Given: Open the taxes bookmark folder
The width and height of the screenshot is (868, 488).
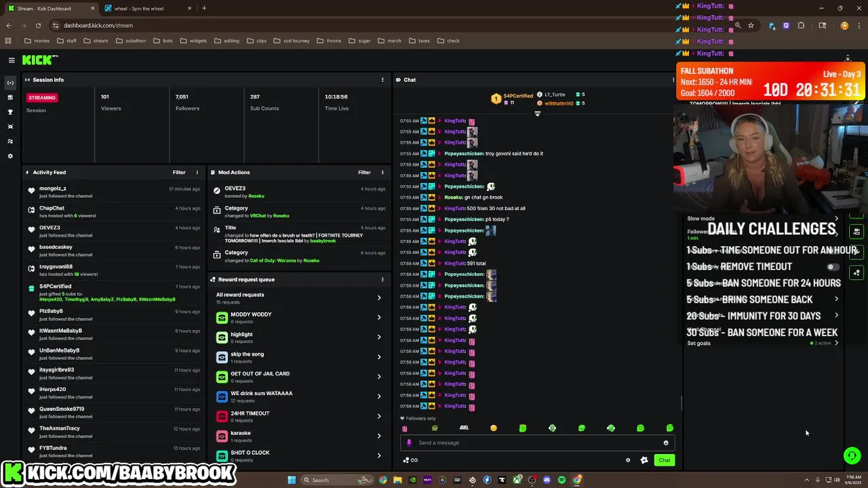Looking at the screenshot, I should point(419,41).
